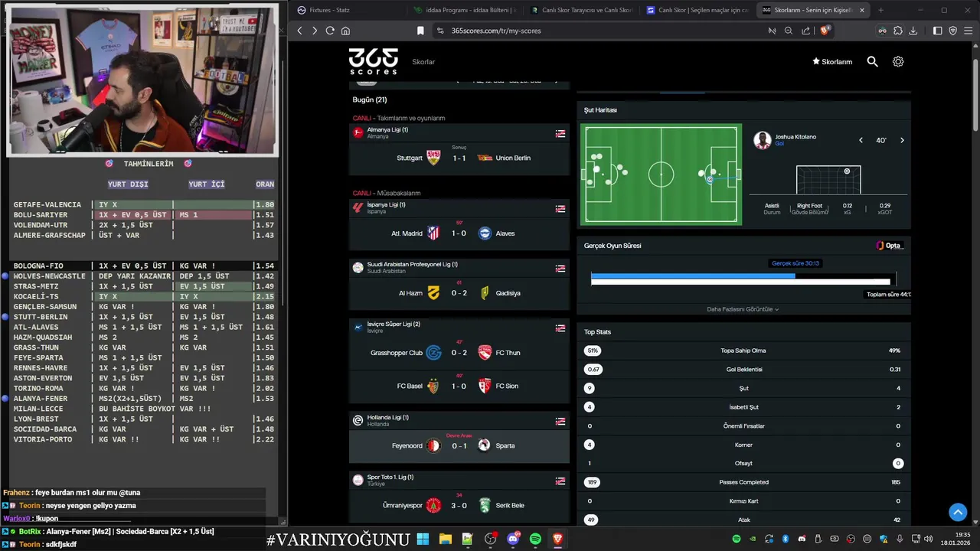Open browser extensions puzzle icon
The height and width of the screenshot is (551, 980).
pos(898,31)
